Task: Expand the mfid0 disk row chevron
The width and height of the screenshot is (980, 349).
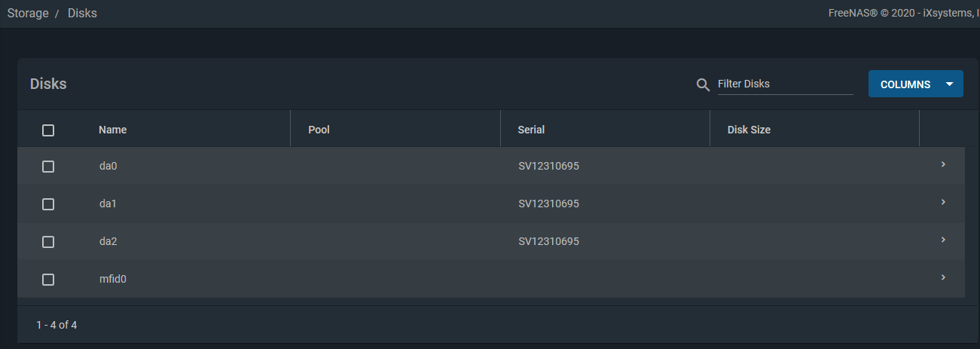Action: tap(943, 277)
